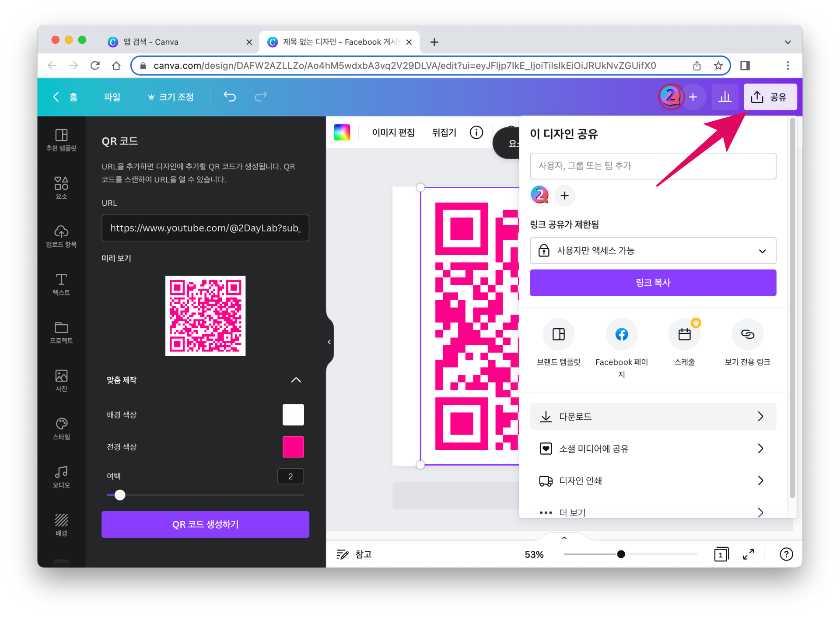Open the 요소 (Elements) sidebar panel

pos(61,187)
